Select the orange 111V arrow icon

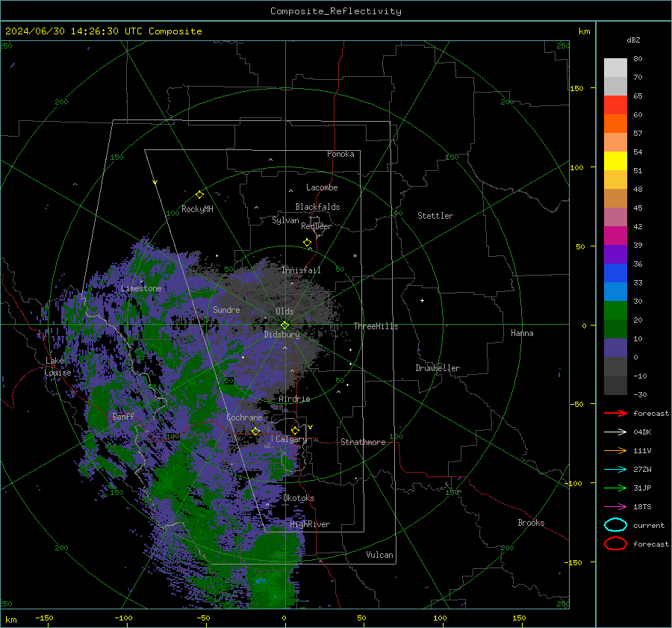[615, 450]
